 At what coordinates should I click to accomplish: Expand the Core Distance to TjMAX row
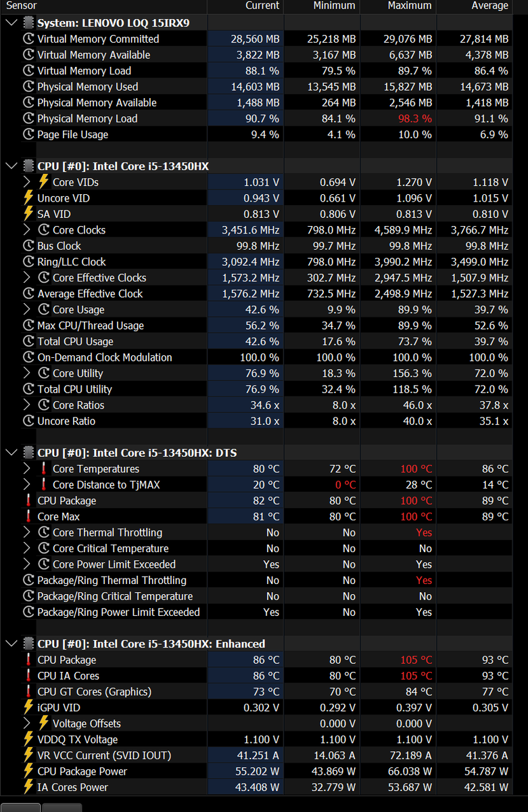coord(27,484)
